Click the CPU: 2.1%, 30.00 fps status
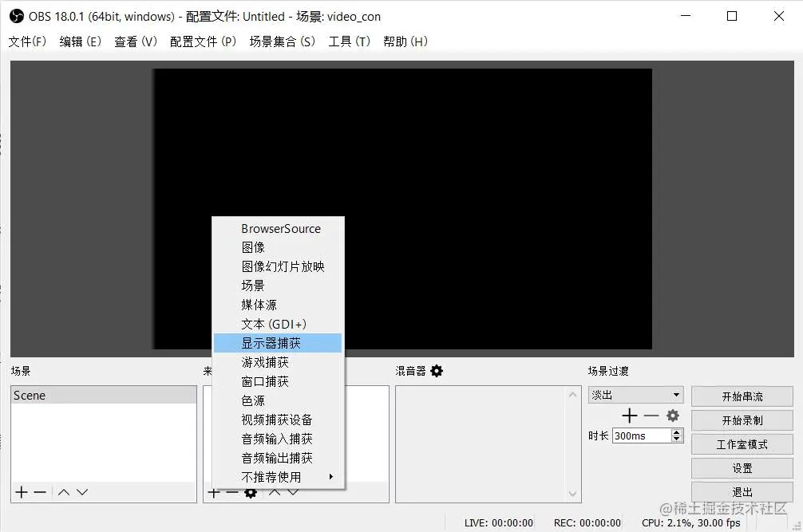The image size is (803, 532). (690, 522)
